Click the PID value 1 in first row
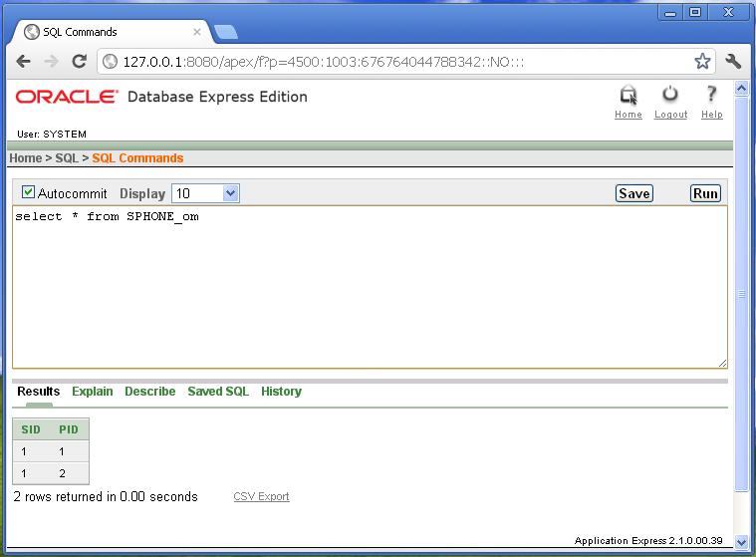756x557 pixels. tap(62, 451)
